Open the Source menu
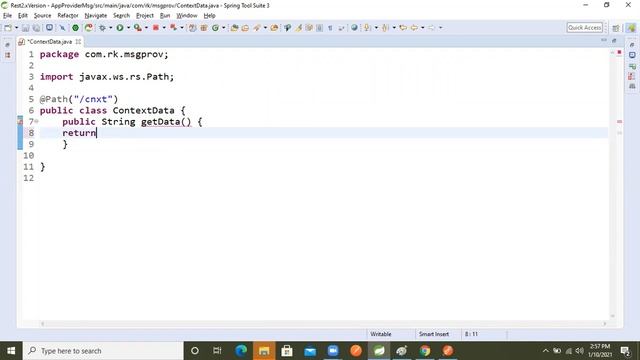640x360 pixels. pyautogui.click(x=42, y=16)
